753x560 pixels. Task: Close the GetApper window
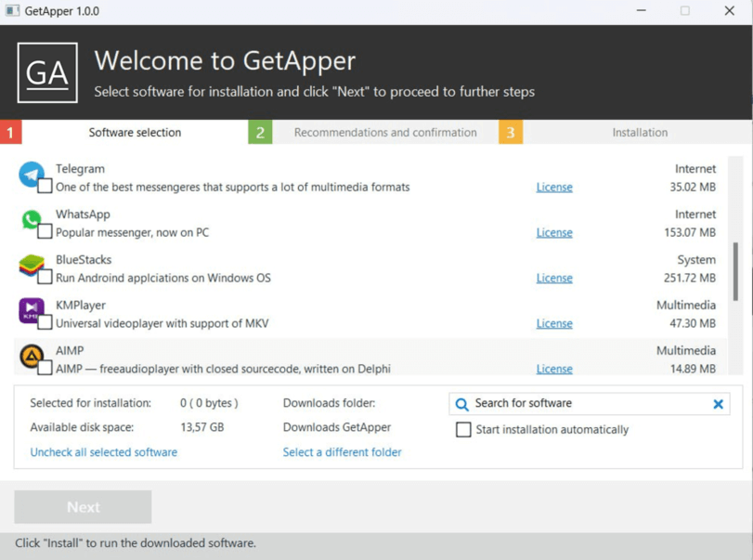point(730,10)
